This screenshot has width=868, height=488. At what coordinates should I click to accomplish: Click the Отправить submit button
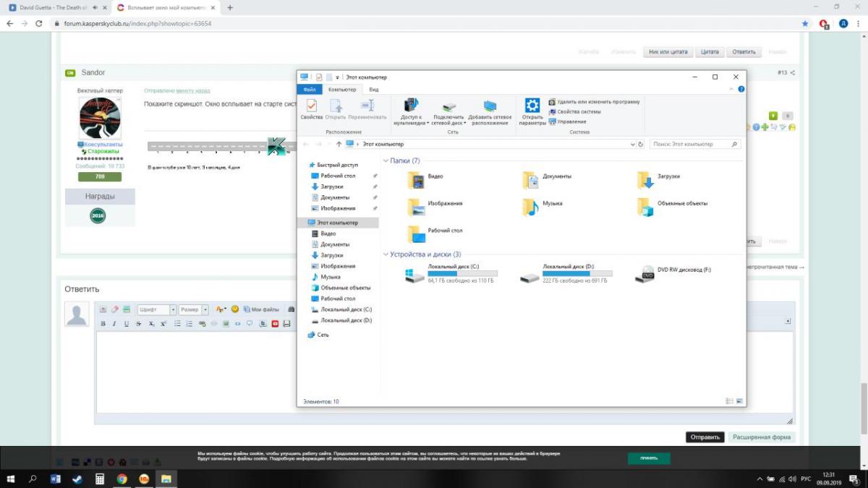705,437
